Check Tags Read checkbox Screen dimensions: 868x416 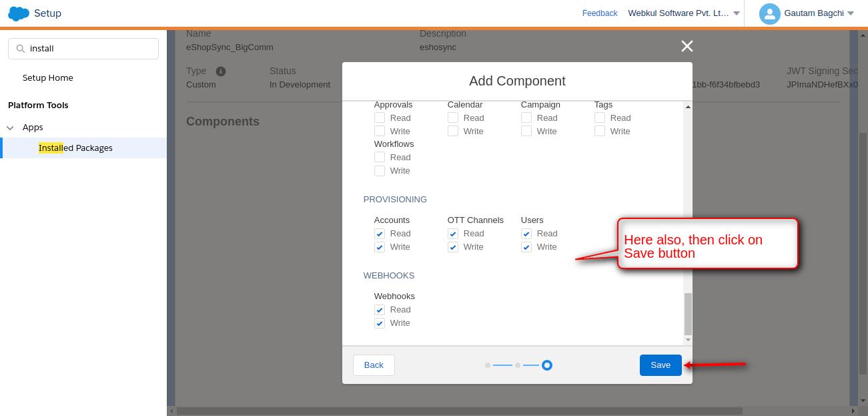point(600,118)
